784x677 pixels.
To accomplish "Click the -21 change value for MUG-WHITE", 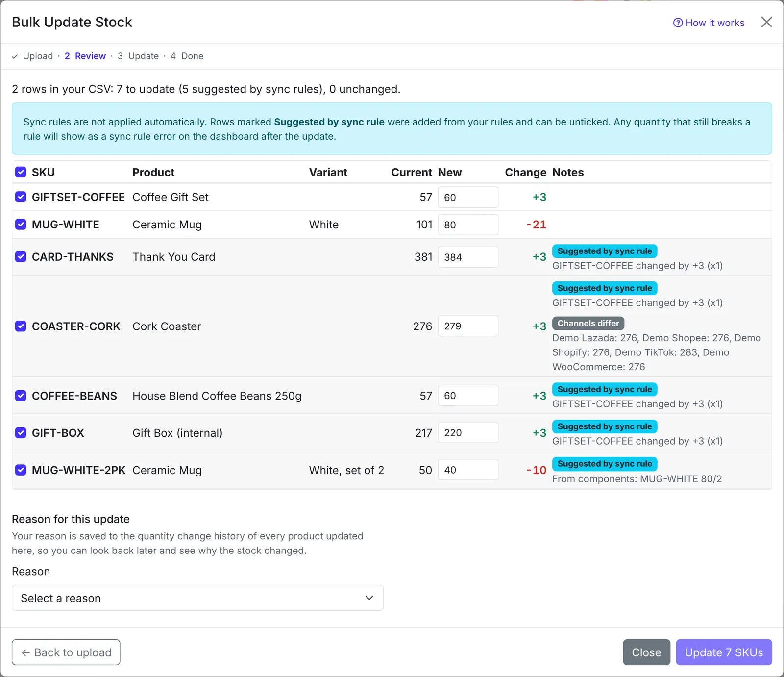I will (x=536, y=225).
